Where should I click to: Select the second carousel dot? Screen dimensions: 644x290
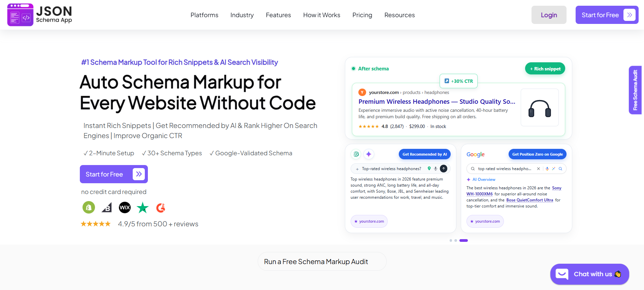tap(456, 240)
